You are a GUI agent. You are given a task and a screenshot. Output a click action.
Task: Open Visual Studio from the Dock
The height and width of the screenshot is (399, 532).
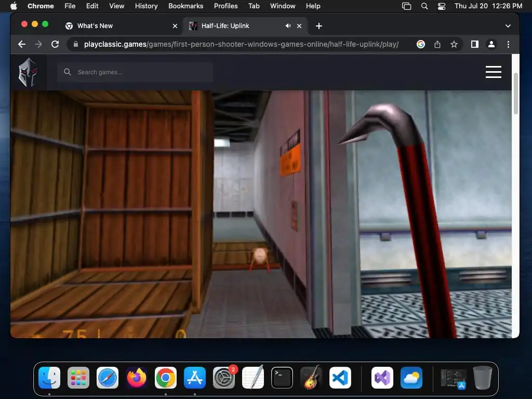(382, 378)
